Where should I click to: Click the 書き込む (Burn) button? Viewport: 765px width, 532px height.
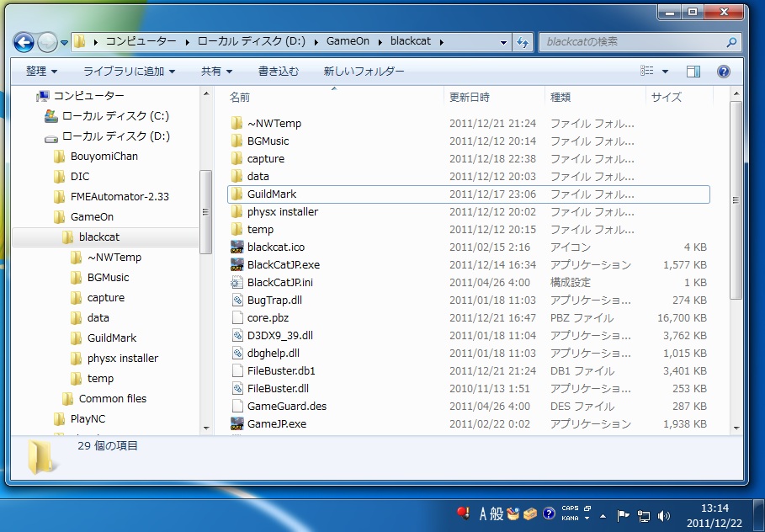(278, 72)
